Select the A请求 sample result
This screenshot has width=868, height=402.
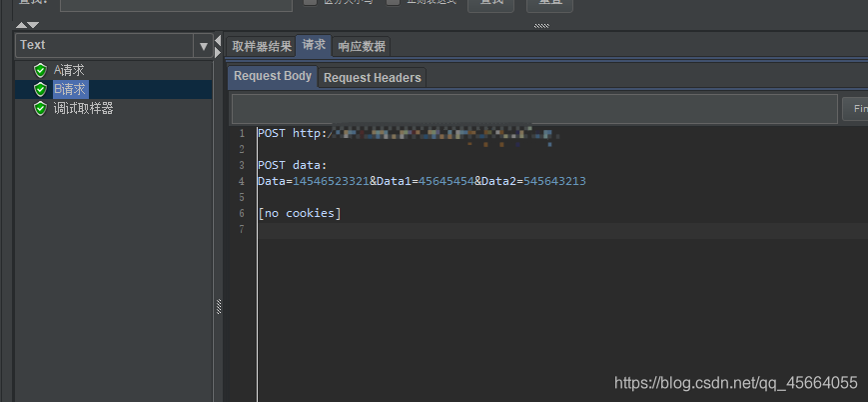(x=69, y=70)
